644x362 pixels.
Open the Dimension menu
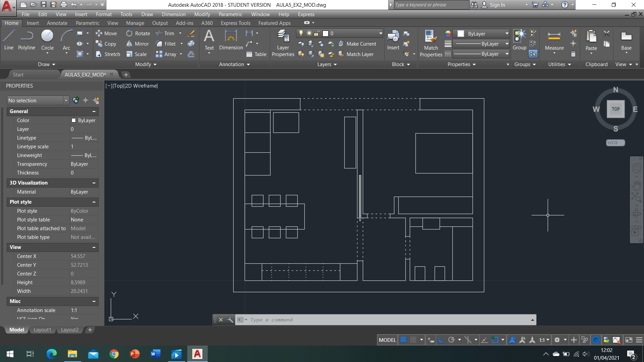[174, 14]
